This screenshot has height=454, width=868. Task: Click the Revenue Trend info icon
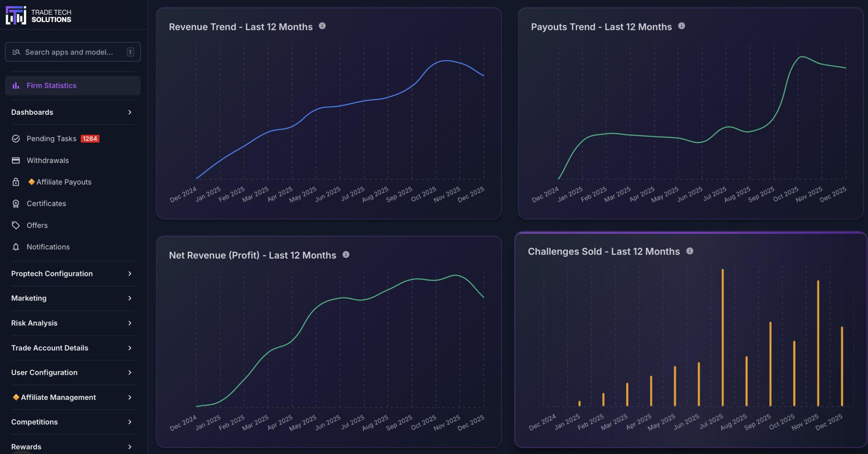coord(322,26)
